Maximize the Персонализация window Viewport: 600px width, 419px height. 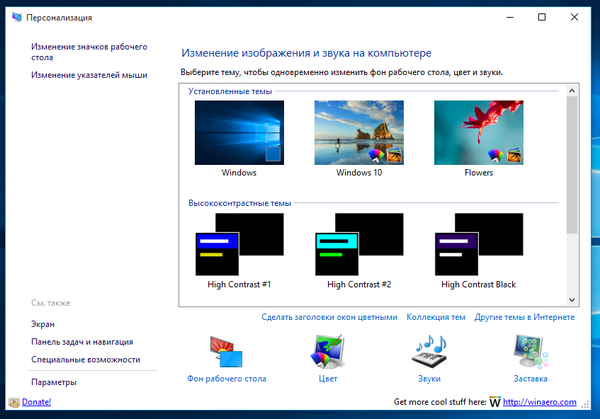click(x=542, y=17)
